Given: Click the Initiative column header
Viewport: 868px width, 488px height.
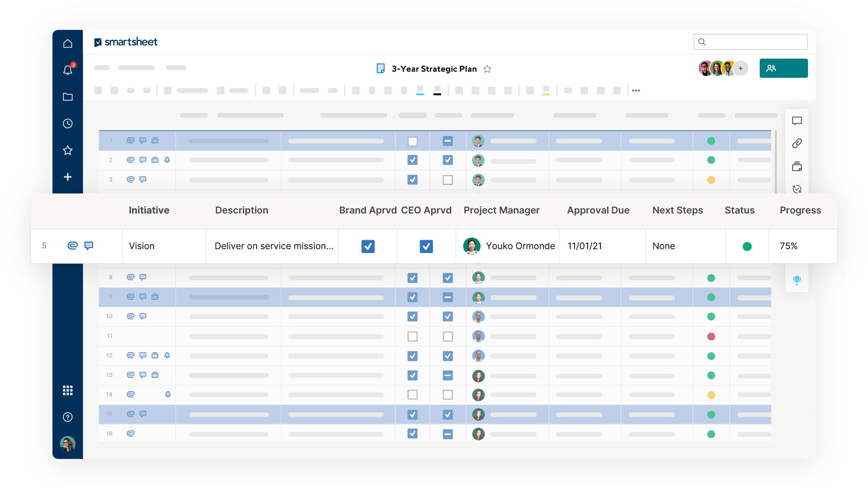Looking at the screenshot, I should (149, 210).
